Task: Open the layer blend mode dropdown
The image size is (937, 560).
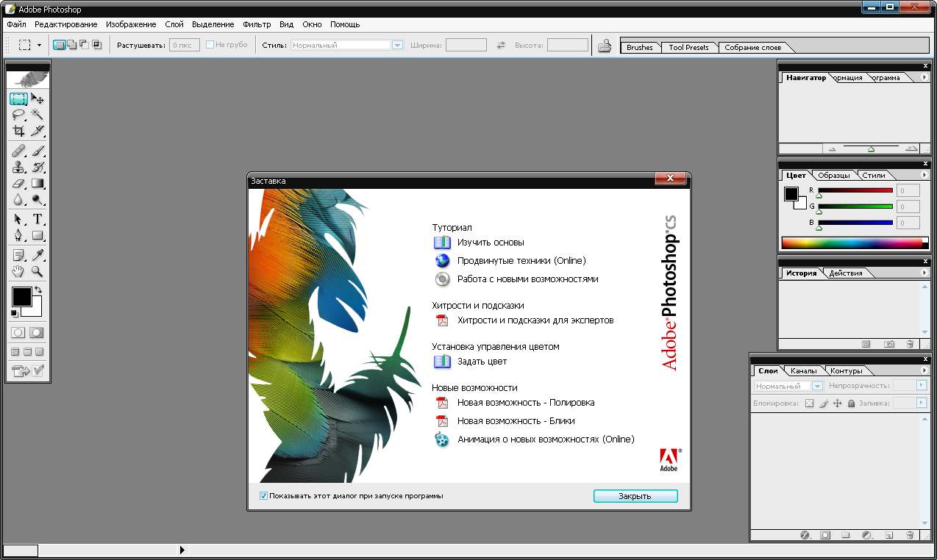Action: point(817,386)
